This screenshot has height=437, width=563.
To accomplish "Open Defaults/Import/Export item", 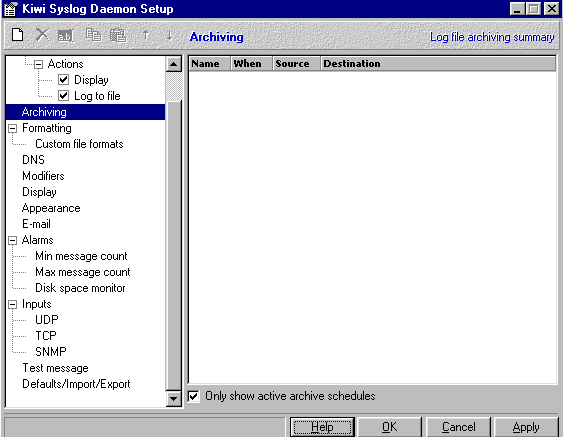I will (76, 384).
